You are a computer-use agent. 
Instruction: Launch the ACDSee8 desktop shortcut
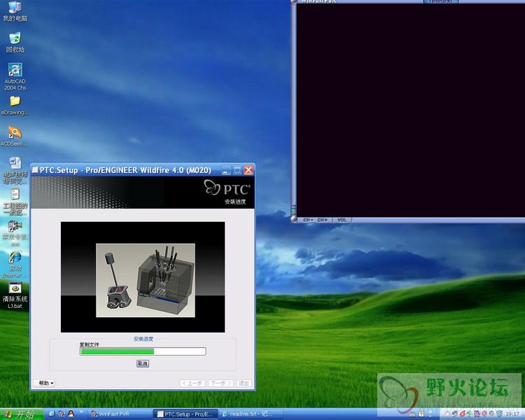[15, 136]
